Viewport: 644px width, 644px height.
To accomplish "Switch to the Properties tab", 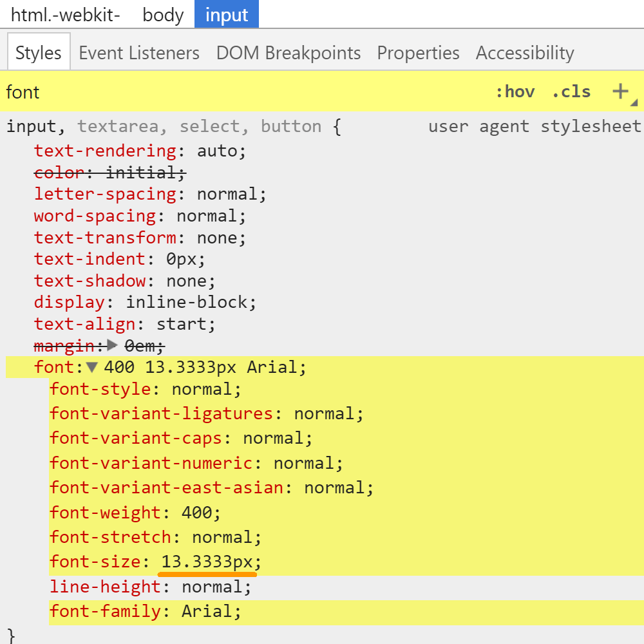I will pyautogui.click(x=418, y=53).
